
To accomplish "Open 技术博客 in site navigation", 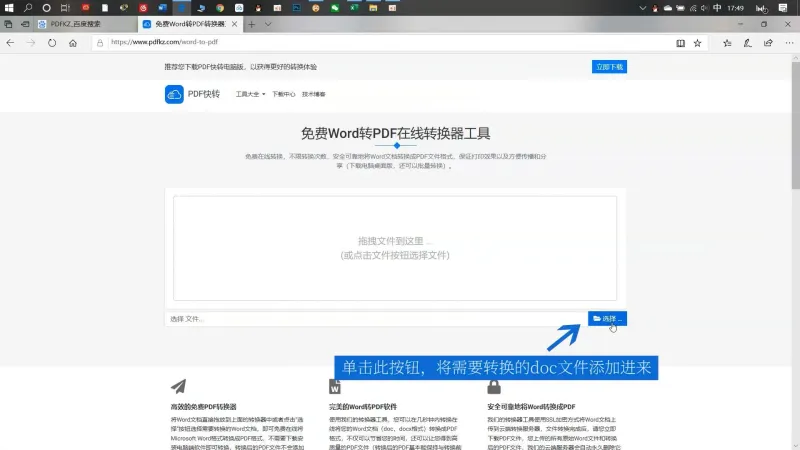I will pos(313,94).
